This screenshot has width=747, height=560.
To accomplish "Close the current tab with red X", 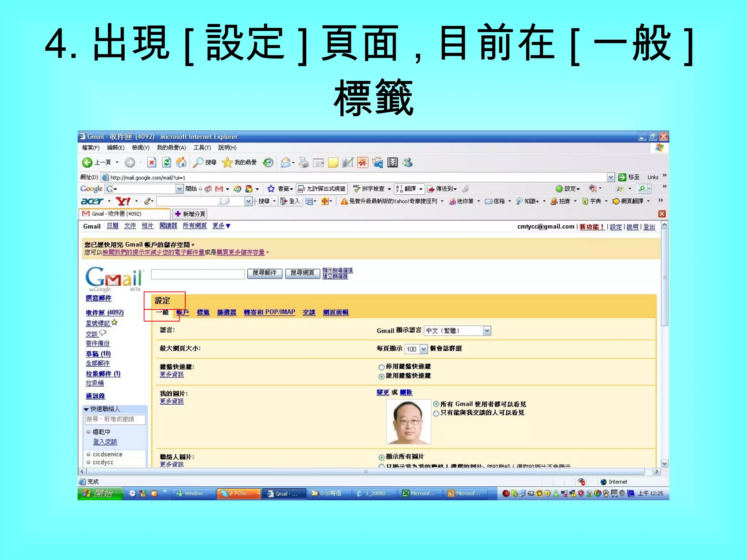I will tap(662, 214).
